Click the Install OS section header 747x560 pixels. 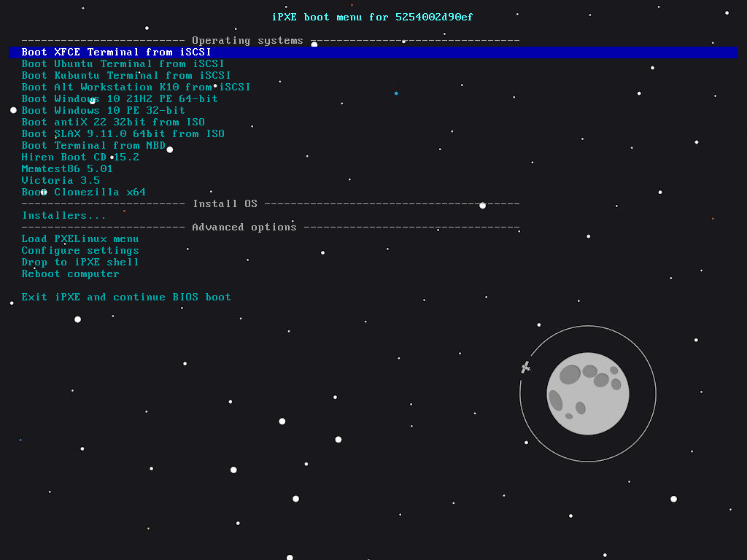tap(225, 204)
